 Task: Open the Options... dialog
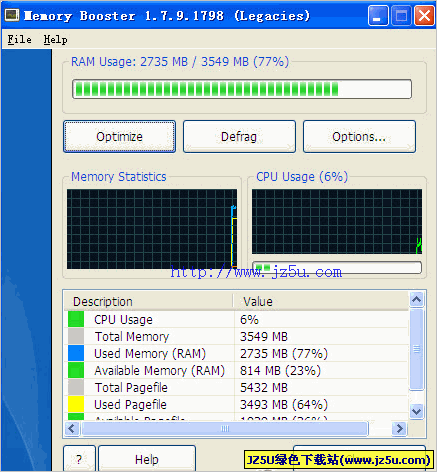359,137
